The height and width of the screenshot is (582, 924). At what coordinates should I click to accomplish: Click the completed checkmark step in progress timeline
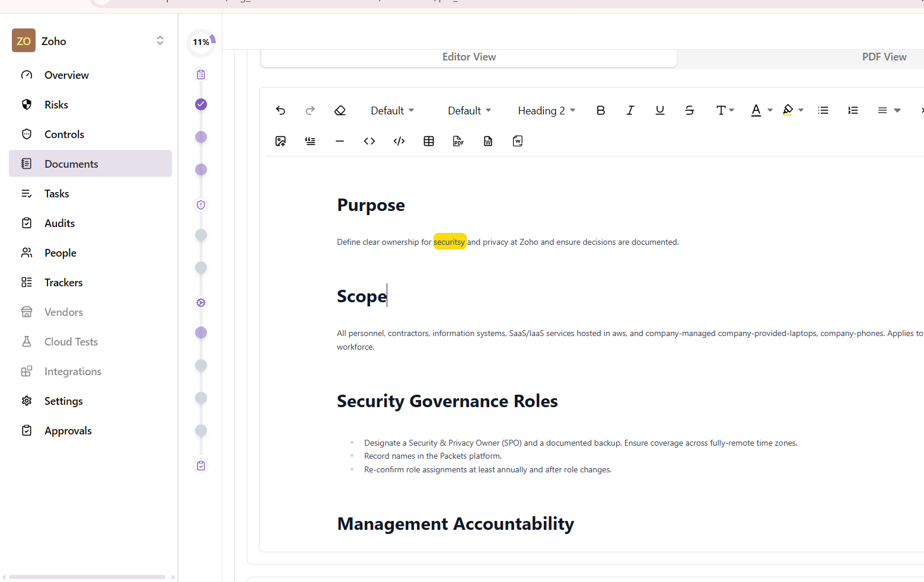click(201, 104)
